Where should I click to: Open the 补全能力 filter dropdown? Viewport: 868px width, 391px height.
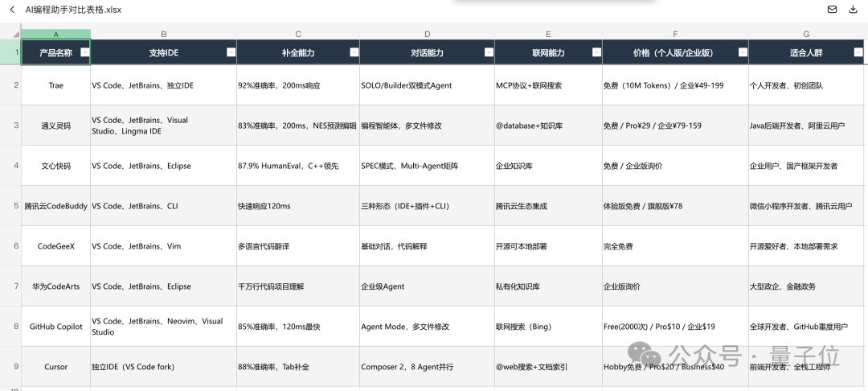[x=354, y=52]
